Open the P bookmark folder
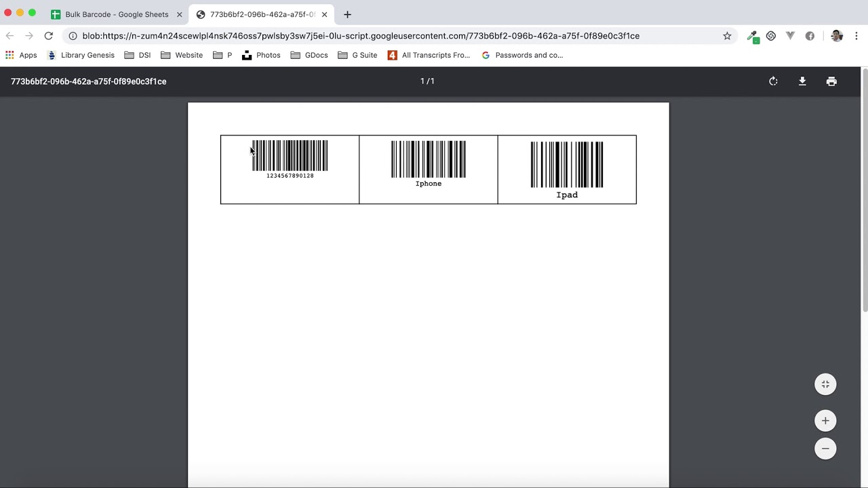This screenshot has height=488, width=868. [x=222, y=55]
